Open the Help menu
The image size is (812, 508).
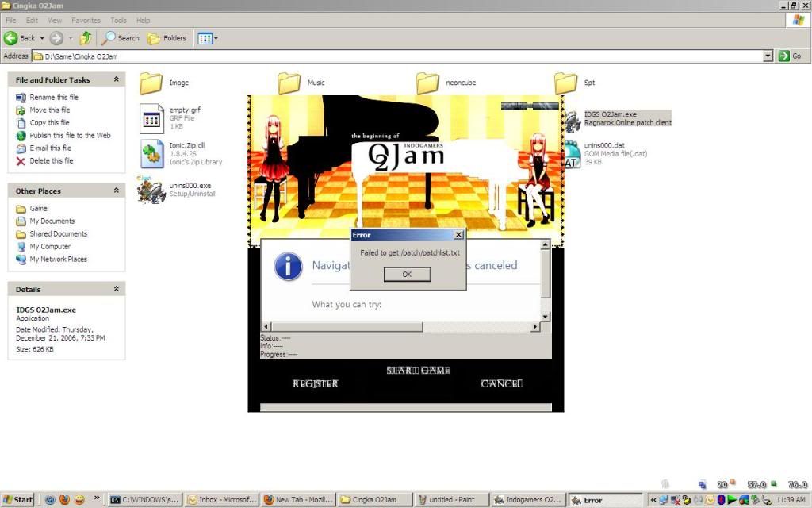pos(143,20)
